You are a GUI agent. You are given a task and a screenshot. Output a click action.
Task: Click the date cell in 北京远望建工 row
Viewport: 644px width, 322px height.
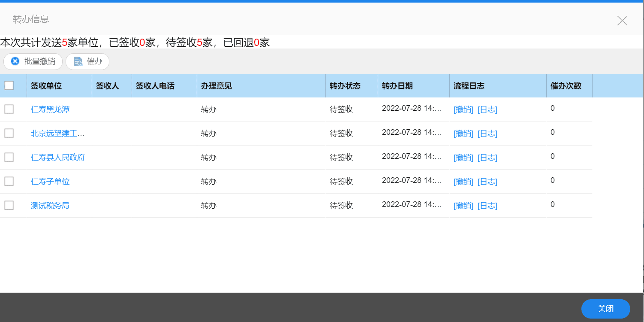point(412,133)
